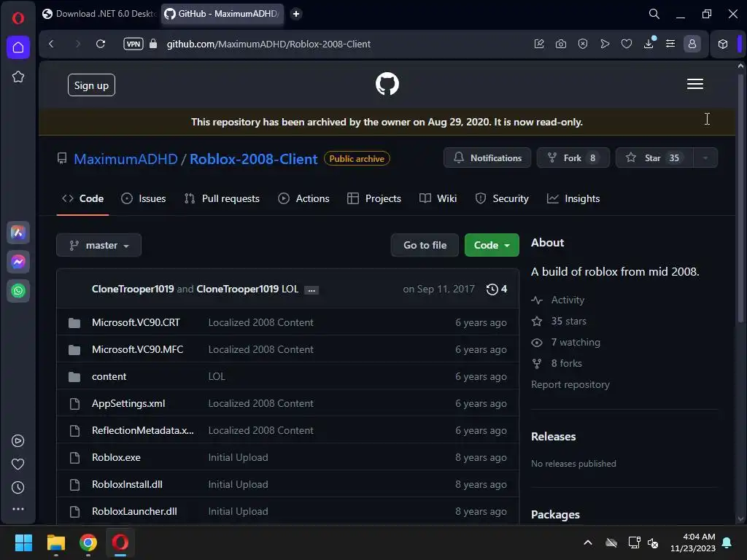Open the Security tab
747x560 pixels.
pyautogui.click(x=502, y=198)
